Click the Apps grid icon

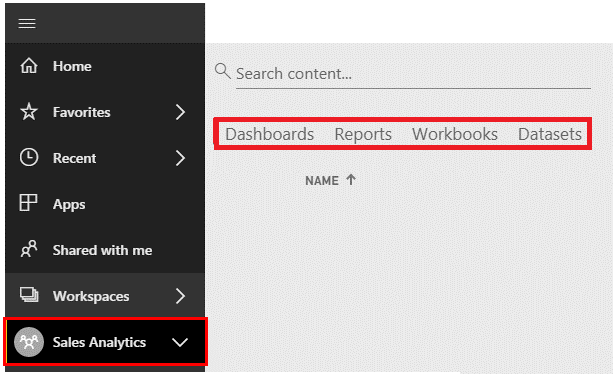[x=29, y=203]
